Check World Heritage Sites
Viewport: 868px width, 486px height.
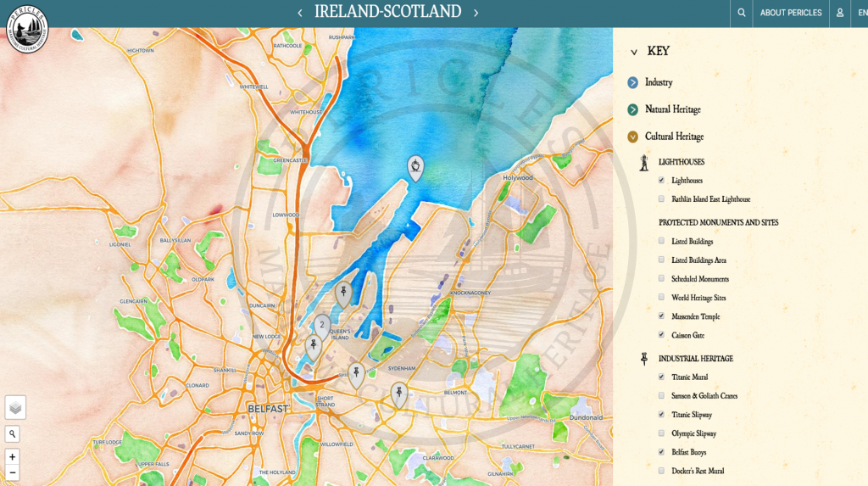(x=661, y=298)
